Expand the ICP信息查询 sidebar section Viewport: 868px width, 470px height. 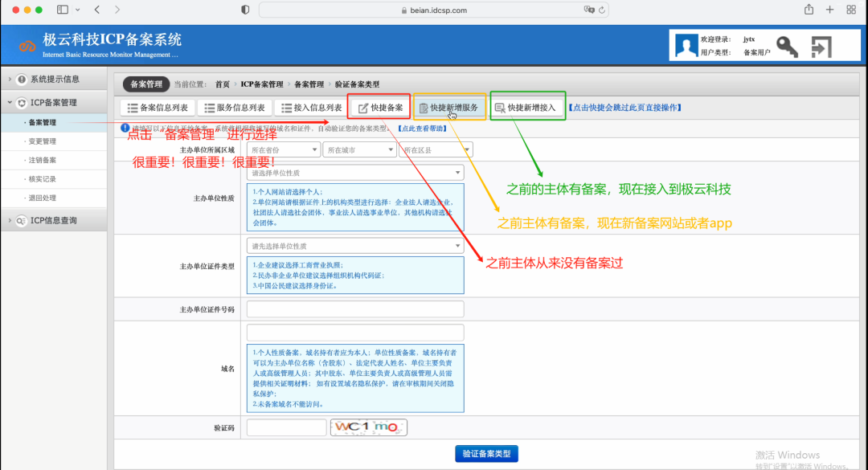(53, 220)
